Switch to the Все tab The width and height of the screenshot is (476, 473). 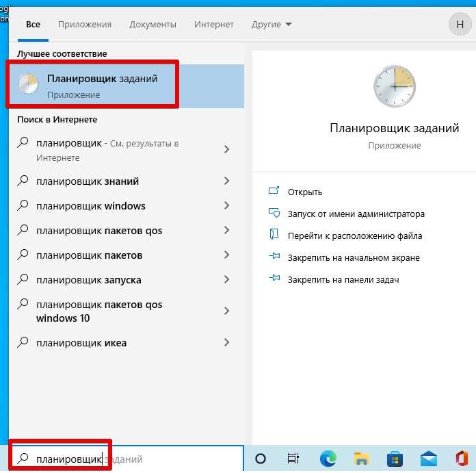tap(33, 25)
